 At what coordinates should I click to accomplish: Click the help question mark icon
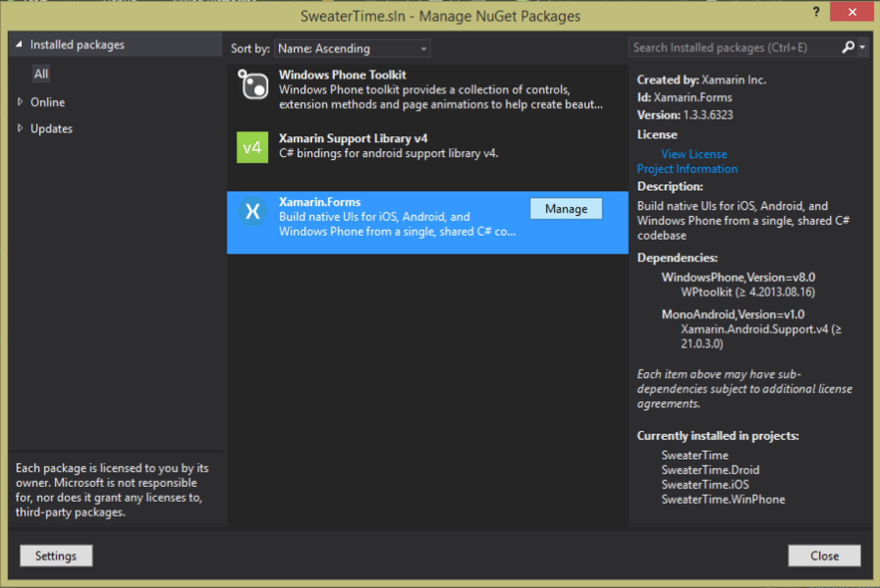[x=816, y=12]
